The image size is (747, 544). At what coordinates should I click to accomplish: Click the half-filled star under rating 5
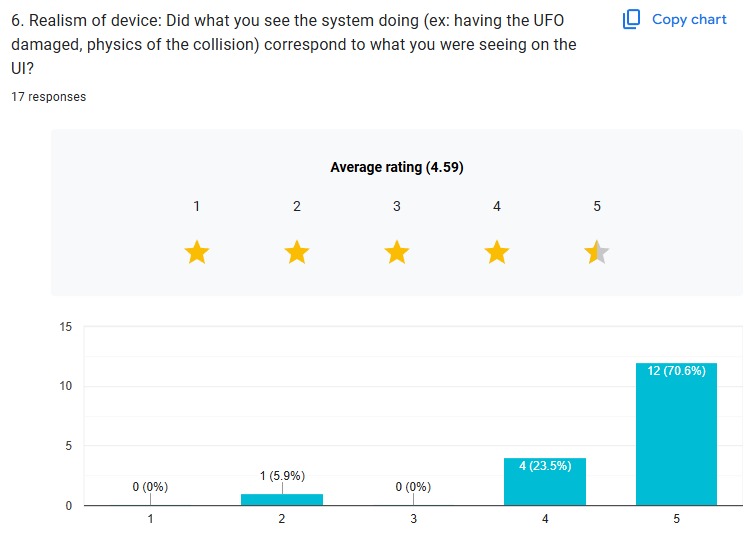597,252
